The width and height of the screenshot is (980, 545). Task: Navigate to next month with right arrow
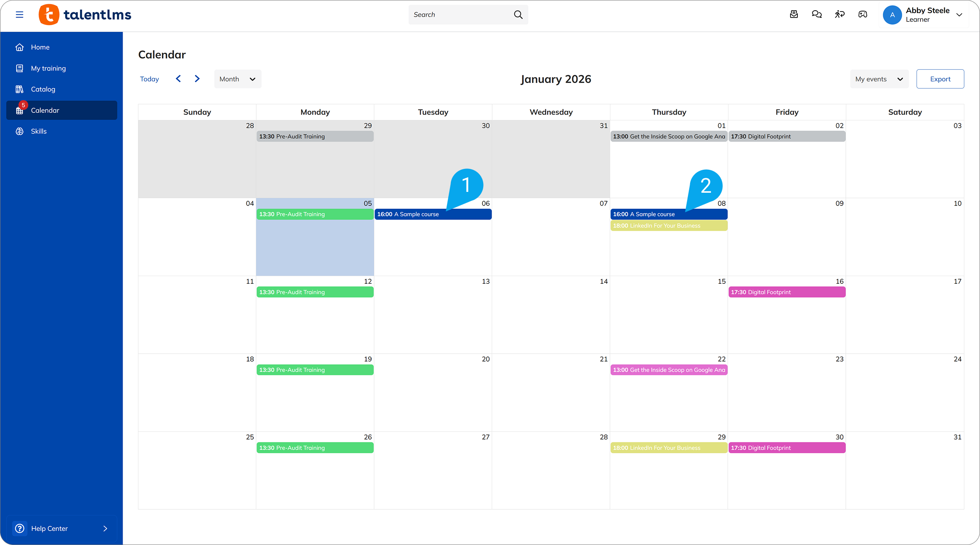click(197, 79)
